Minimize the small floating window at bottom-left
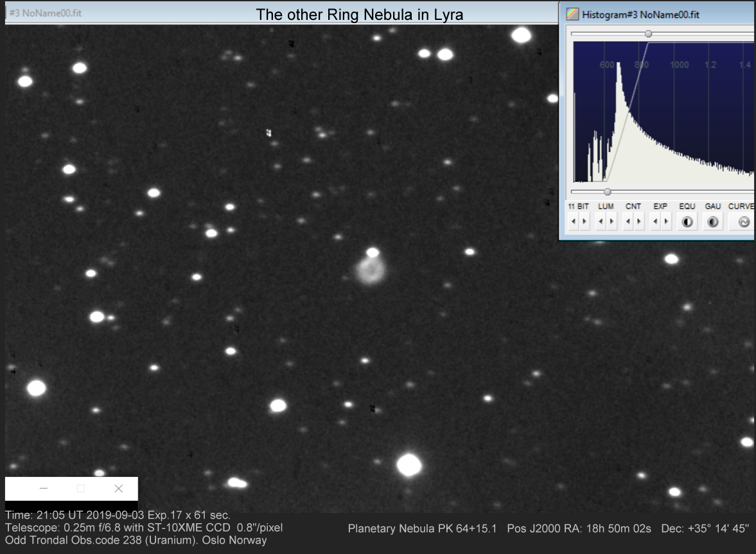 (44, 489)
